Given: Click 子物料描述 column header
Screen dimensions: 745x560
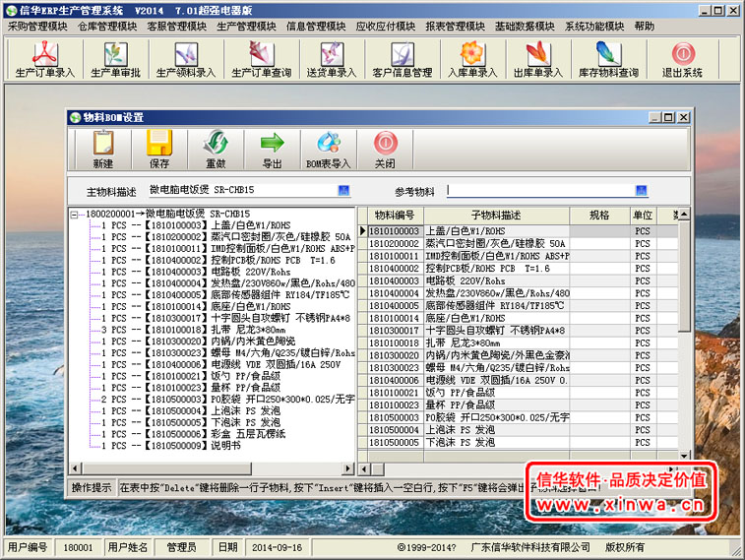Looking at the screenshot, I should pyautogui.click(x=496, y=216).
